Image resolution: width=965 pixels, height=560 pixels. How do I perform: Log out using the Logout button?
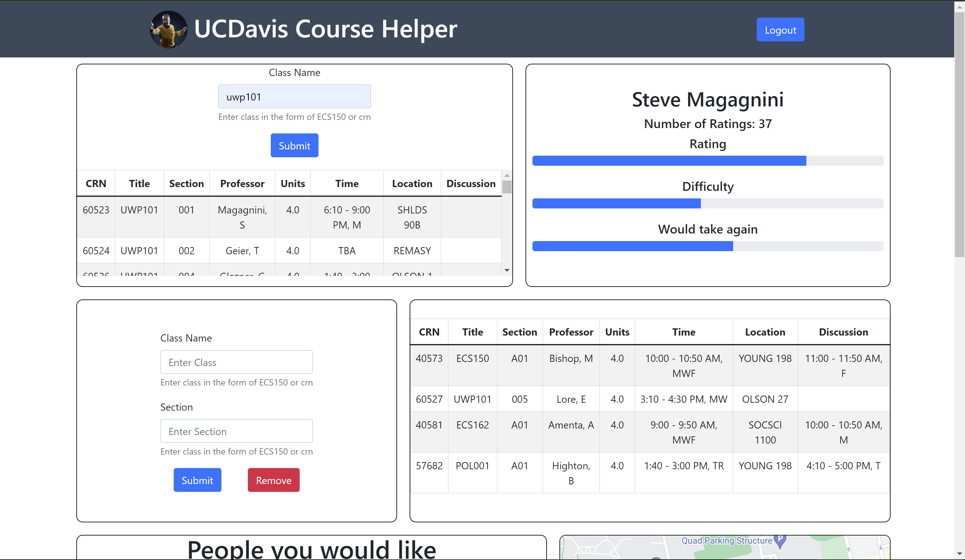[780, 30]
